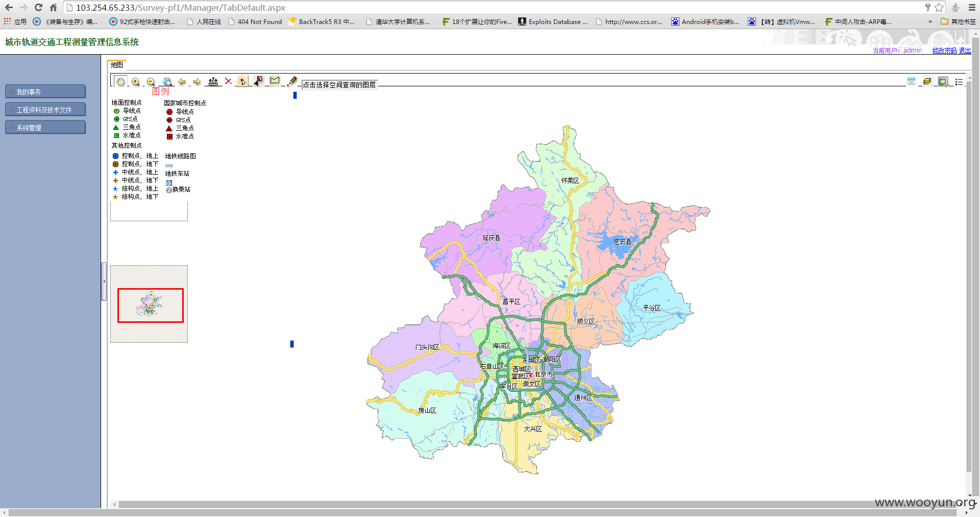Image resolution: width=980 pixels, height=517 pixels.
Task: Select the polygon area selection tool
Action: (275, 81)
